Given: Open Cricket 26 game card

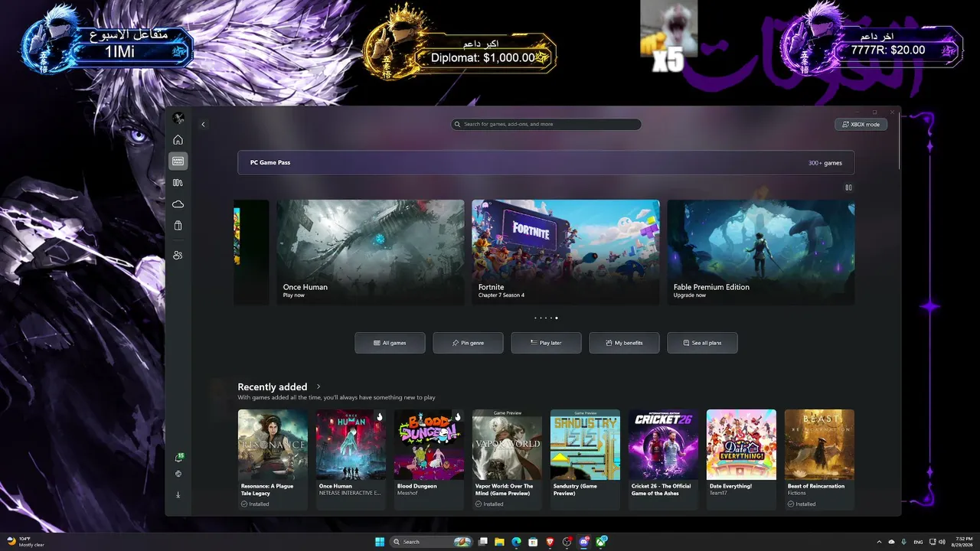Looking at the screenshot, I should pyautogui.click(x=663, y=459).
